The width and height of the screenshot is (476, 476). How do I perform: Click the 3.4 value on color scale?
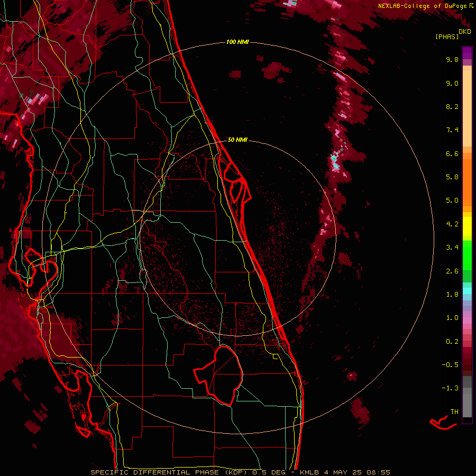(452, 248)
